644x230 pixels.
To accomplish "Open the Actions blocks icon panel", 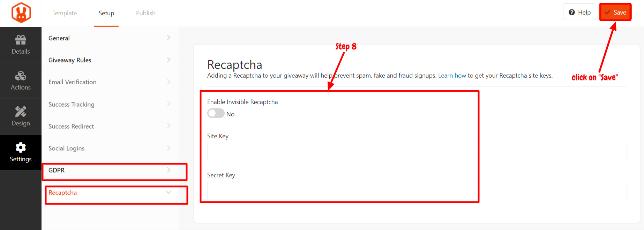I will pyautogui.click(x=21, y=81).
